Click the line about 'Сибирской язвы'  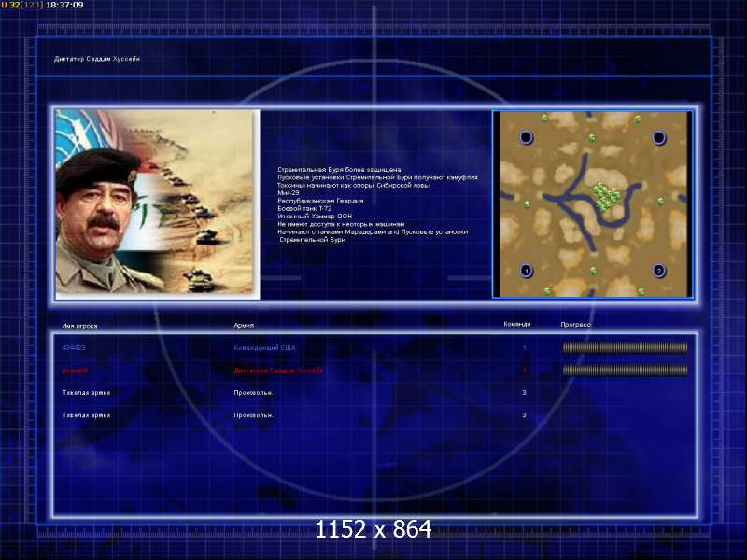tap(354, 185)
